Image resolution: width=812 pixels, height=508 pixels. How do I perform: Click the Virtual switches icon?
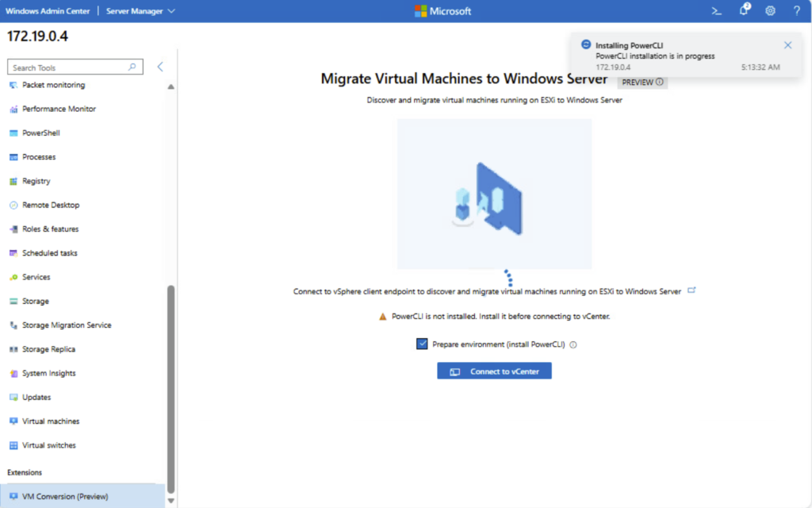[13, 445]
